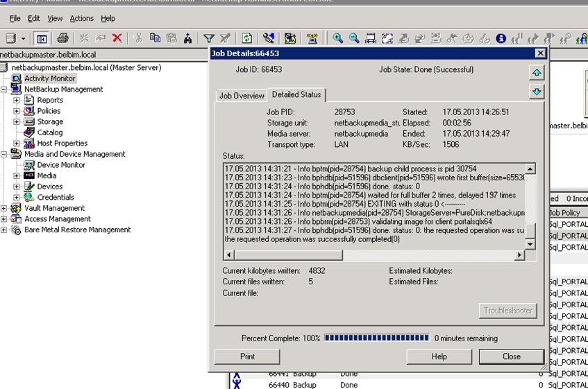588x389 pixels.
Task: Expand the Storage tree node
Action: (17, 122)
